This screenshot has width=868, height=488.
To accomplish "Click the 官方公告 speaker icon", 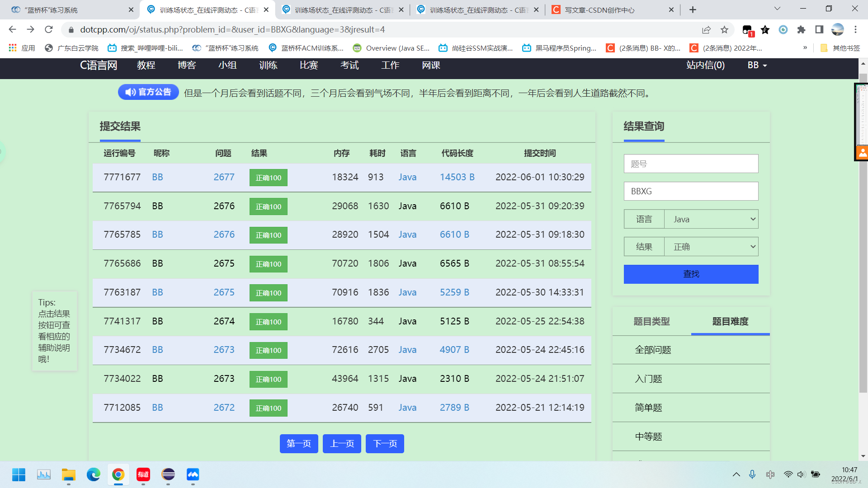I will pos(129,92).
